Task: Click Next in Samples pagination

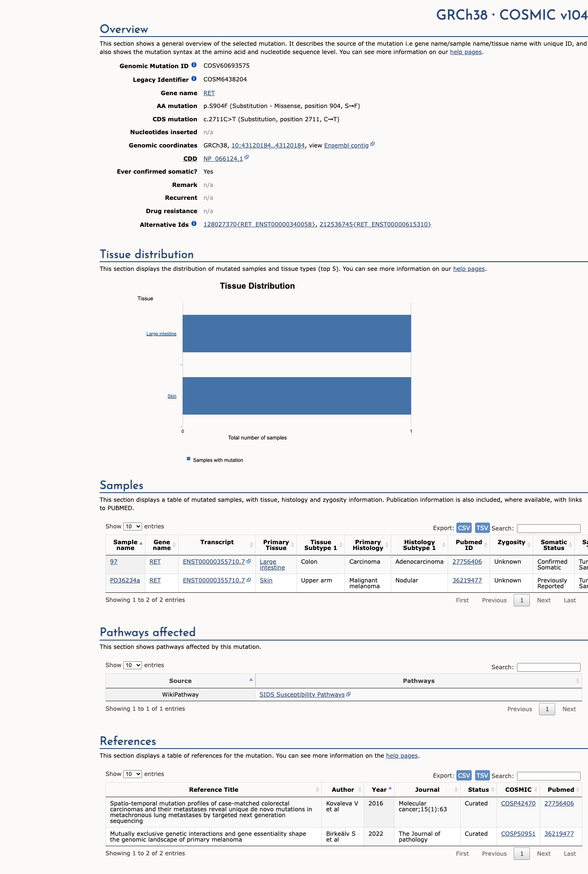Action: (544, 600)
